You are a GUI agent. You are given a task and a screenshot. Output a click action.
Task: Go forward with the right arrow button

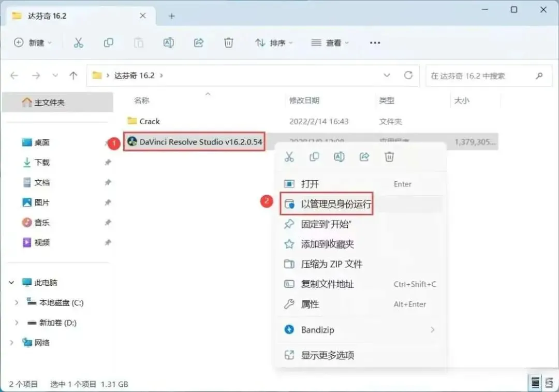36,76
